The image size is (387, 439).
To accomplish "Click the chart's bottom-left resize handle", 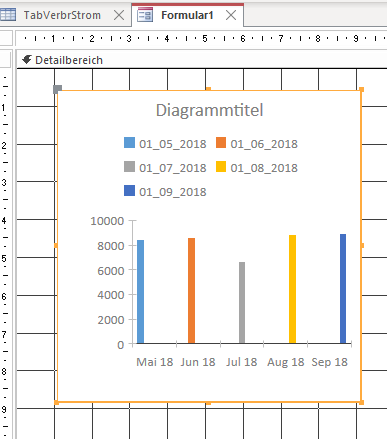I will tap(56, 403).
